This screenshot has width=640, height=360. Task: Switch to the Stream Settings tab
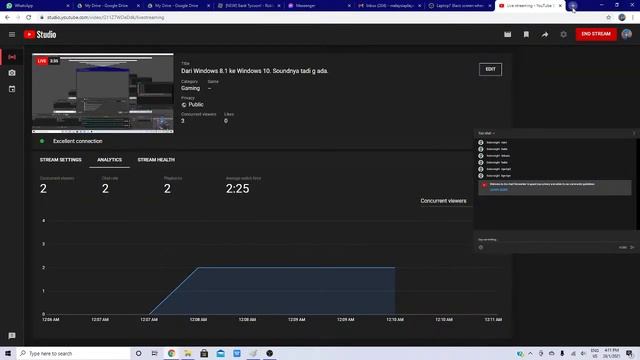tap(60, 160)
